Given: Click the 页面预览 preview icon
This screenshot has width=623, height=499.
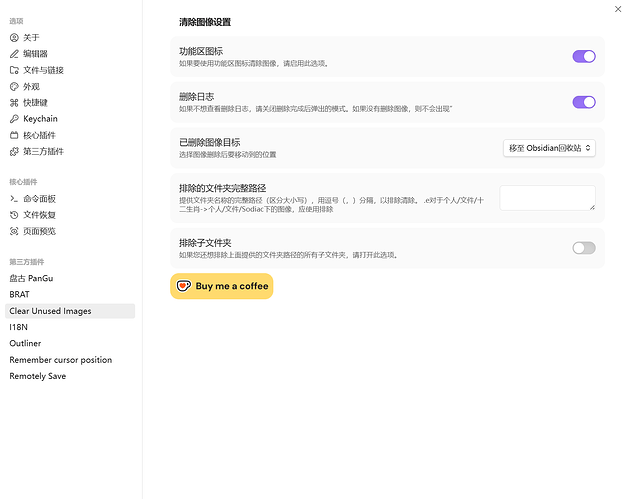Looking at the screenshot, I should [x=14, y=231].
